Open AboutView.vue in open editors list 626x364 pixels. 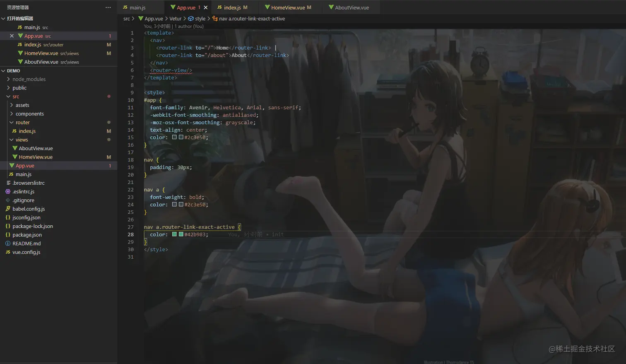coord(58,62)
